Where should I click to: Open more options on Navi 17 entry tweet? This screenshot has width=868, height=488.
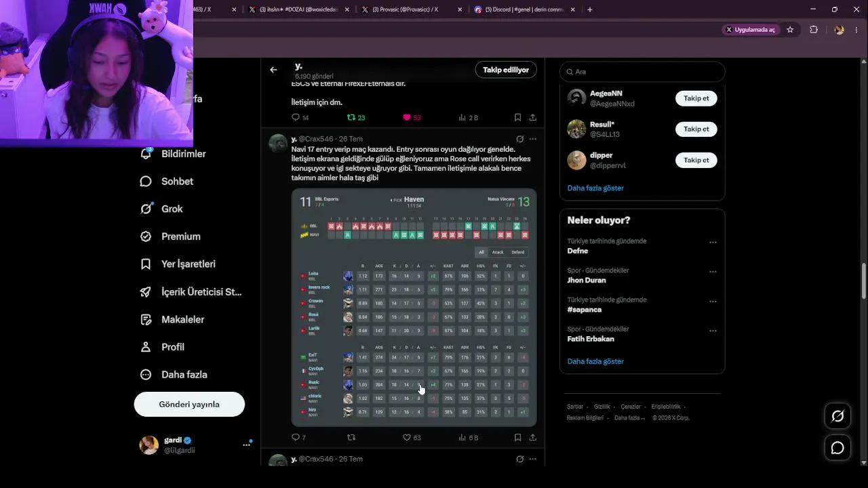click(x=533, y=139)
